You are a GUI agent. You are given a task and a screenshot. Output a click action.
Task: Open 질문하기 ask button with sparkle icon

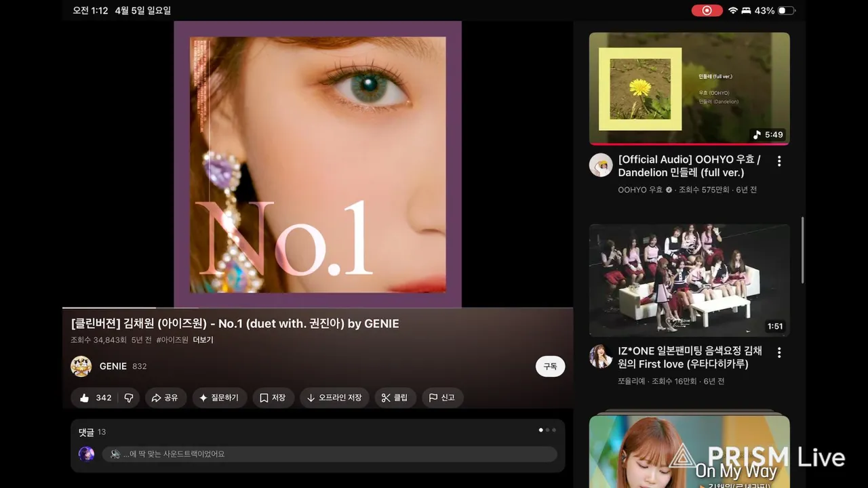[x=219, y=398]
